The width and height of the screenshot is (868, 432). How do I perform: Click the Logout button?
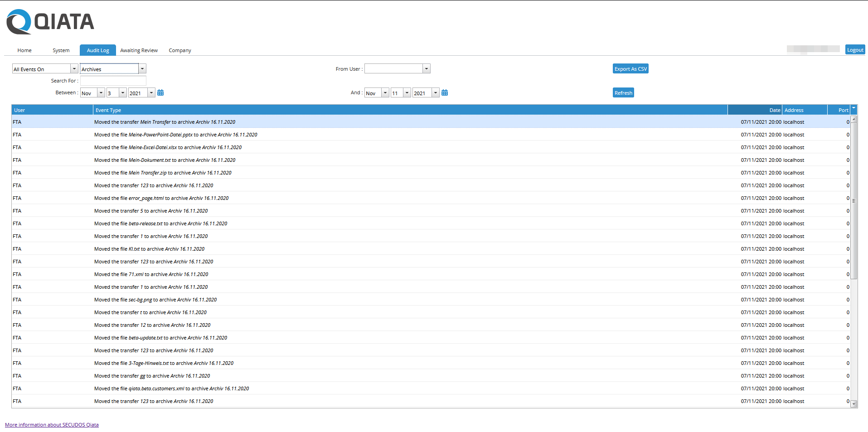(x=855, y=49)
